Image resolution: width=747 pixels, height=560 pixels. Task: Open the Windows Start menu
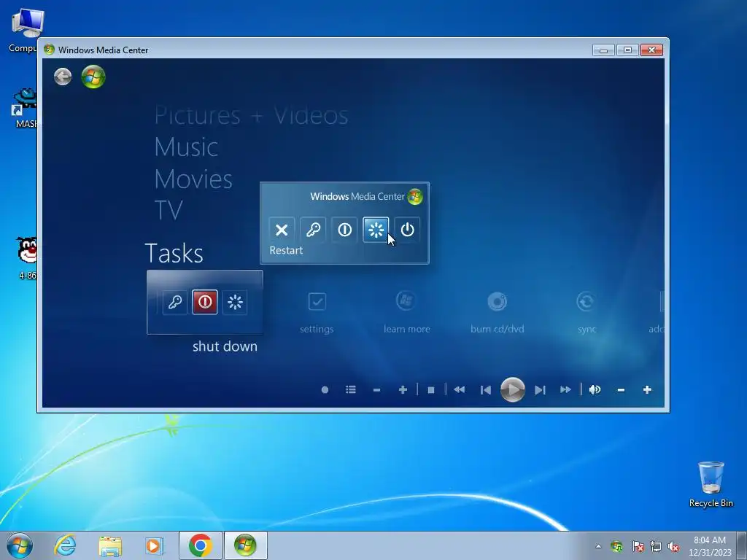[x=20, y=545]
